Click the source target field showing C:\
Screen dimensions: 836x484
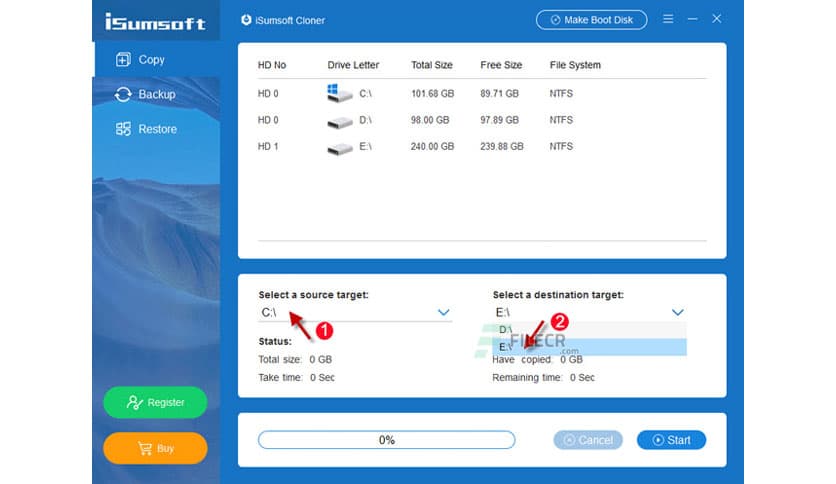point(355,312)
